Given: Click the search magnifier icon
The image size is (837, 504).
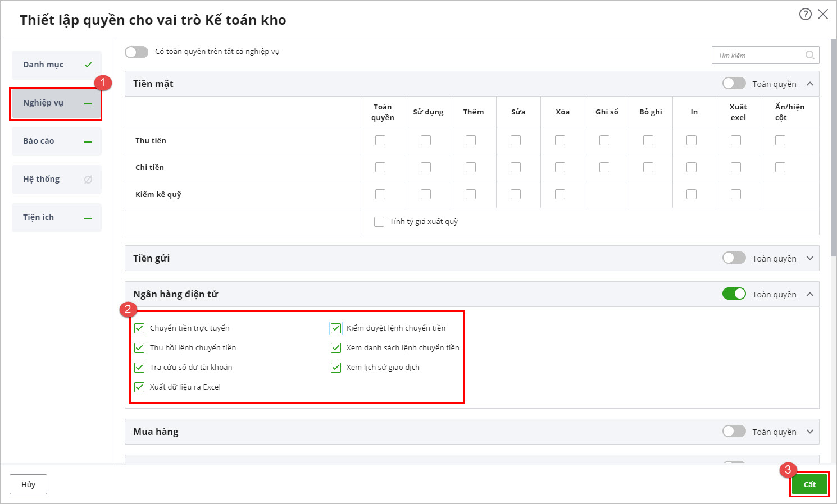Looking at the screenshot, I should point(809,55).
